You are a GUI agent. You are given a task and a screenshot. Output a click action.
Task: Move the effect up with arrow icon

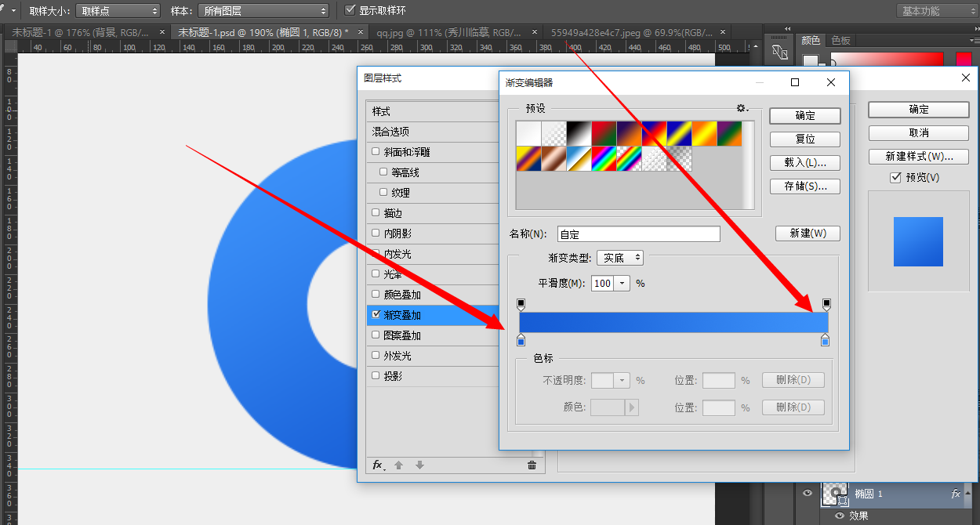399,465
